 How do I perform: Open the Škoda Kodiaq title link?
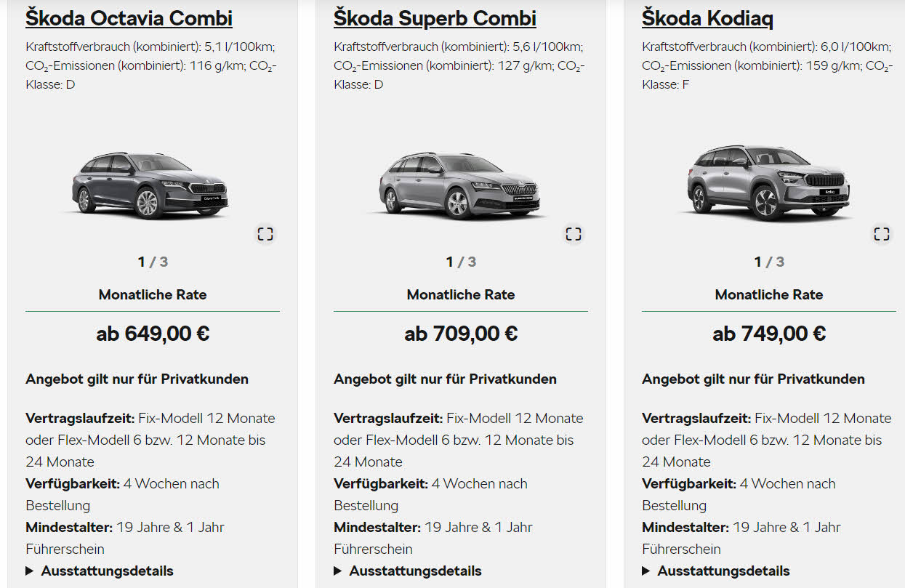(x=707, y=18)
